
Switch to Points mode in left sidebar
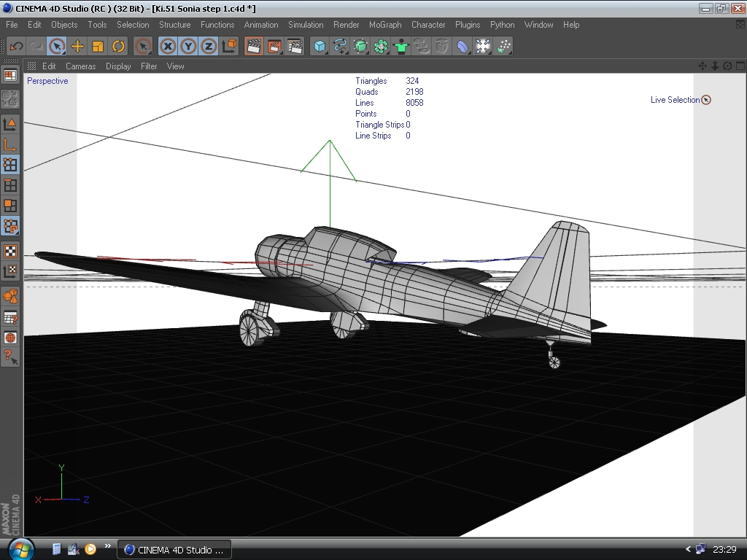[x=10, y=165]
